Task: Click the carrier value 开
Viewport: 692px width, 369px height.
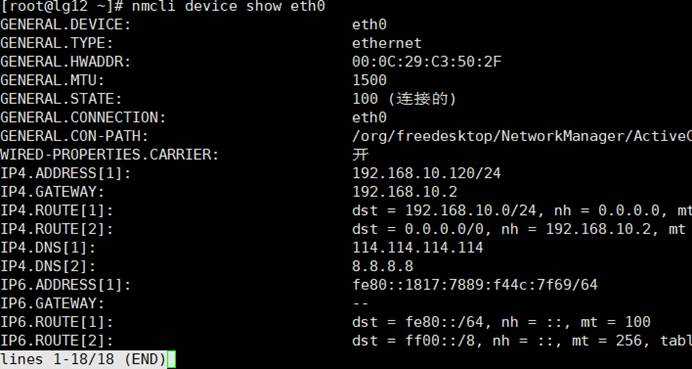Action: (x=360, y=154)
